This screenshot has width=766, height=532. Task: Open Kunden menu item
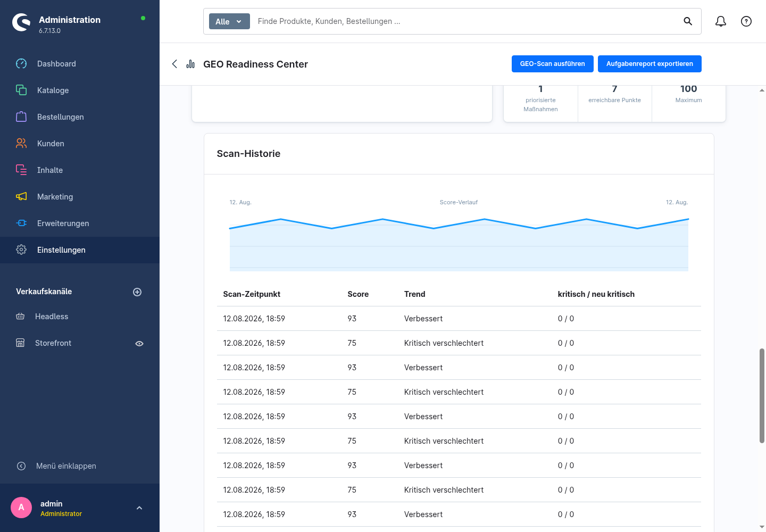80,144
